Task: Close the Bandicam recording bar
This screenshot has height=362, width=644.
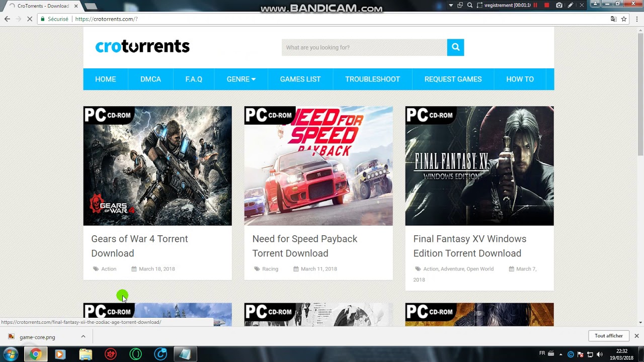Action: [582, 5]
